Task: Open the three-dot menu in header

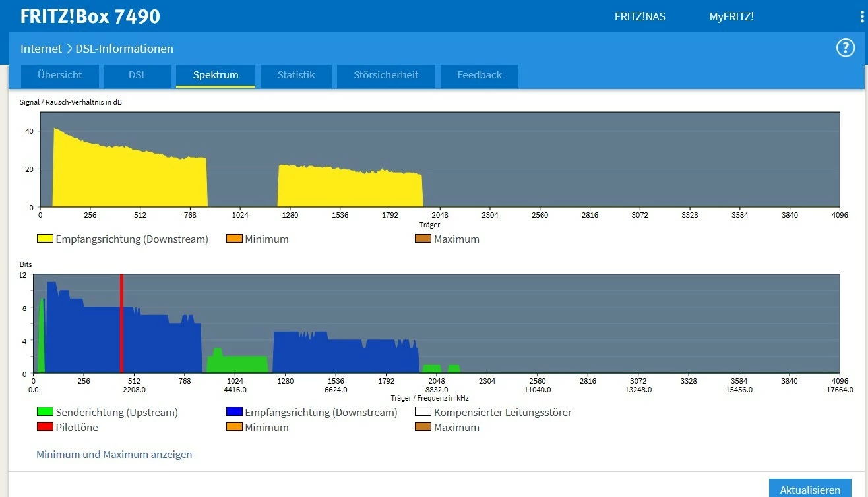Action: point(862,16)
